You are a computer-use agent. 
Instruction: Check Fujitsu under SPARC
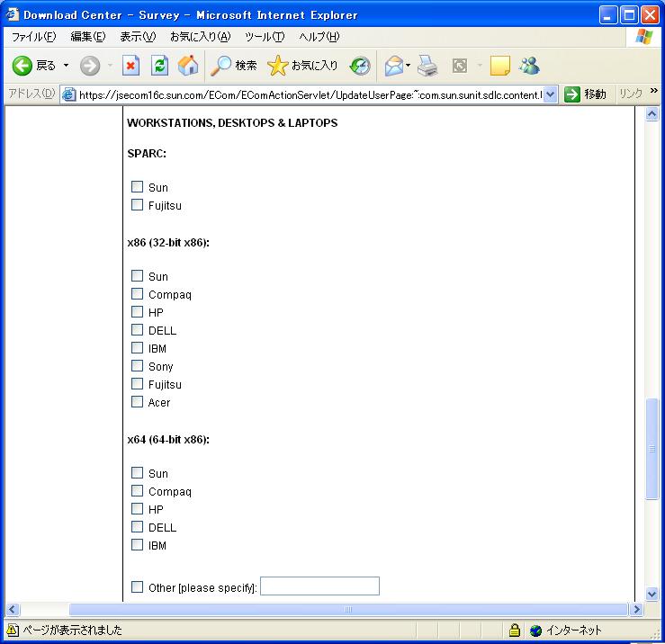coord(137,205)
